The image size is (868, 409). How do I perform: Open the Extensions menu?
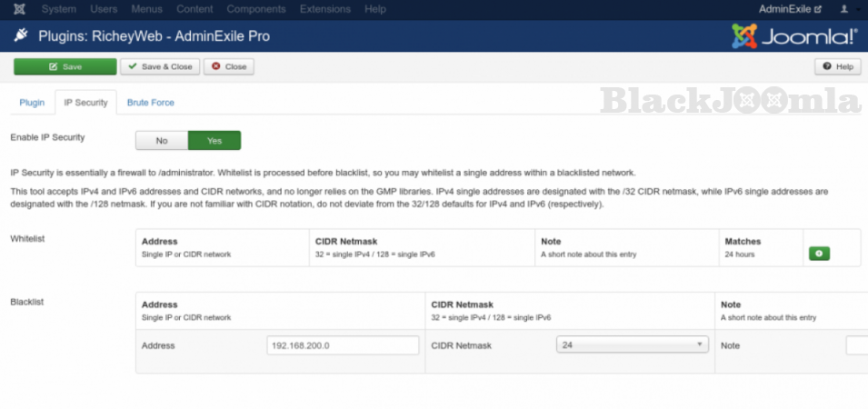(324, 9)
